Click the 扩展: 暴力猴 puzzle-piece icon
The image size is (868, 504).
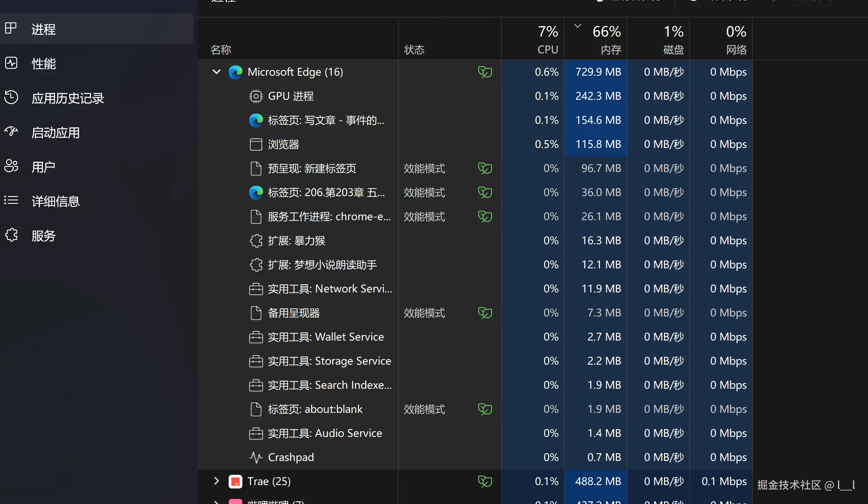256,241
